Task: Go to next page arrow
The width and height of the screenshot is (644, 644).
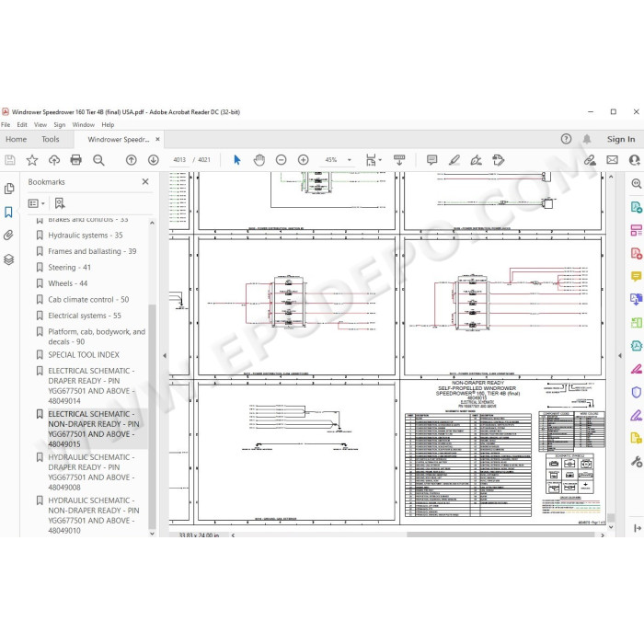Action: coord(154,160)
